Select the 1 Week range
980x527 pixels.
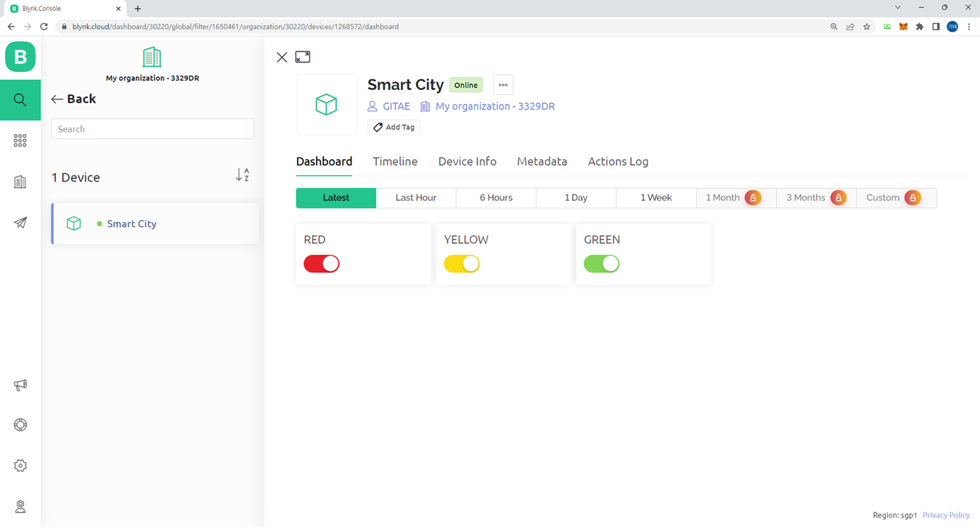[656, 197]
